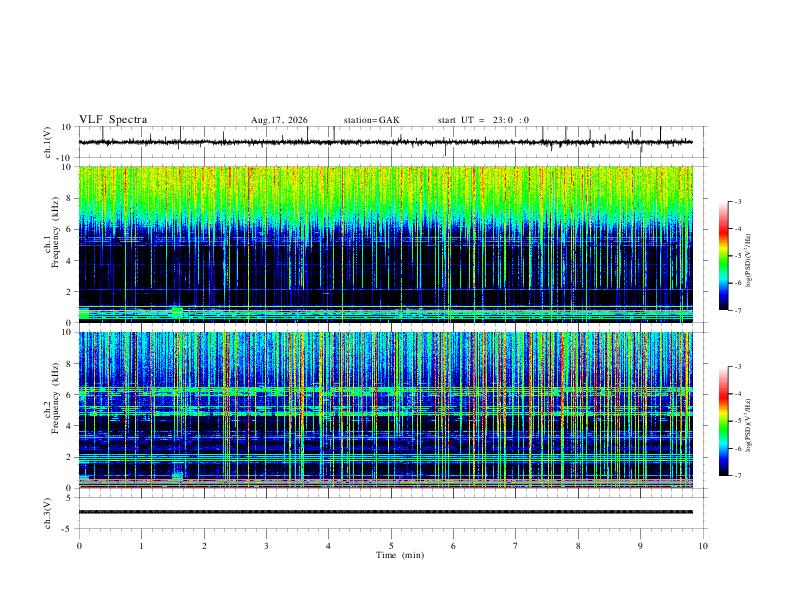Click the start UT 23:0:0 label
792x612 pixels.
click(x=483, y=120)
